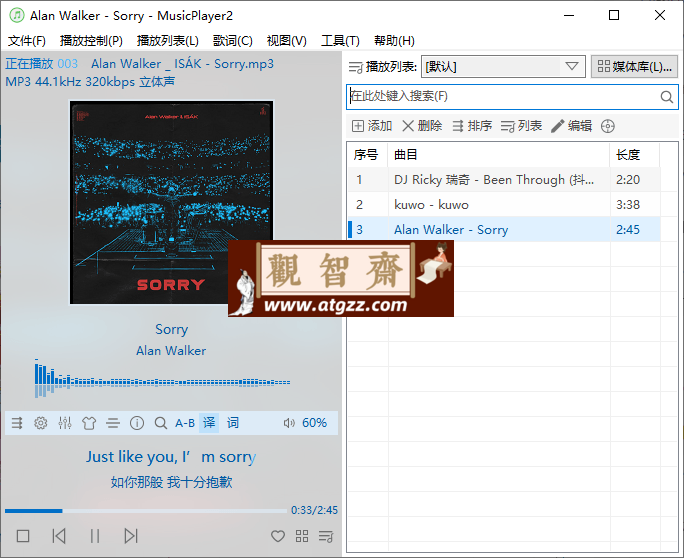Viewport: 684px width, 558px height.
Task: Click the MusicPlayer2 app icon in the title bar
Action: [x=17, y=16]
